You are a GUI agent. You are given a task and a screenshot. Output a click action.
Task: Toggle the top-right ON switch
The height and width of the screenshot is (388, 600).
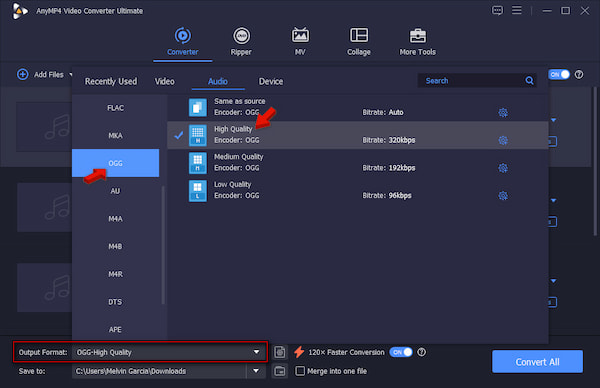pyautogui.click(x=559, y=75)
